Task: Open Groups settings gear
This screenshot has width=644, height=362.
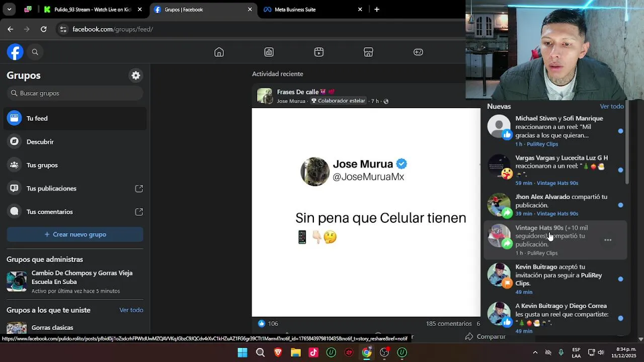Action: [x=136, y=75]
